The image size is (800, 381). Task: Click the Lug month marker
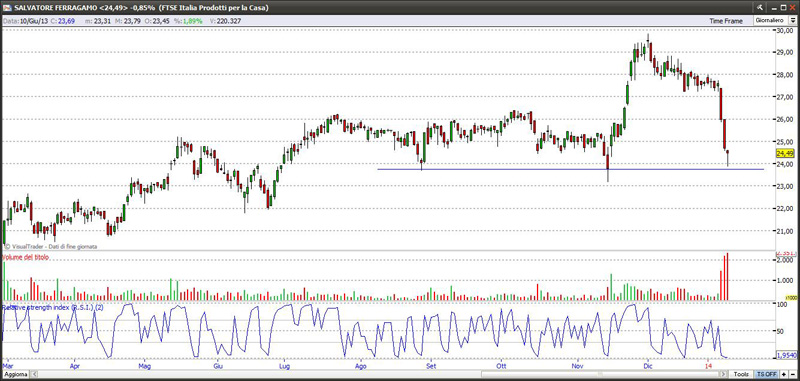pyautogui.click(x=285, y=366)
